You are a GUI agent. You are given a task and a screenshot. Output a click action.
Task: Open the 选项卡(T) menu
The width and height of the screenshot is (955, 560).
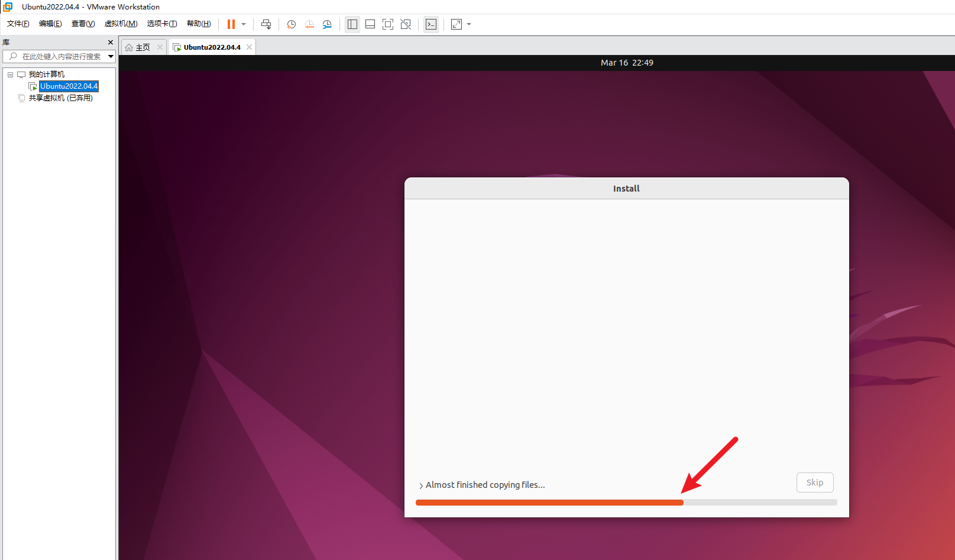pos(162,24)
